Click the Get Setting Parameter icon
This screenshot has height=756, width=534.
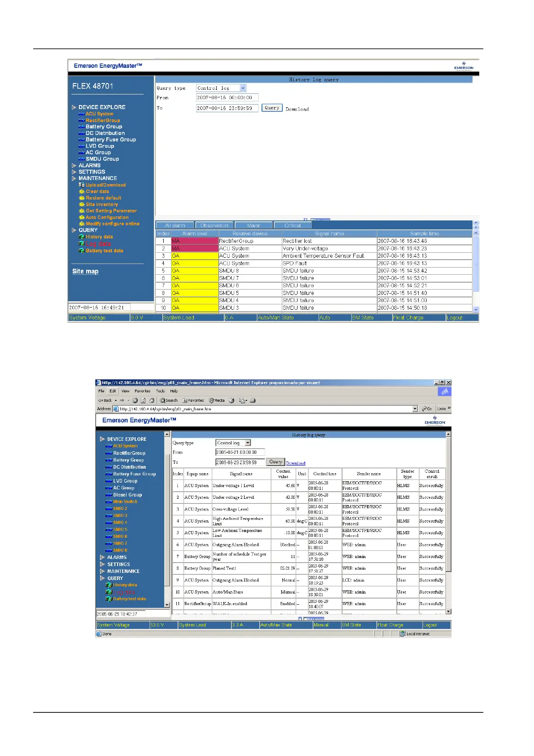click(x=82, y=211)
